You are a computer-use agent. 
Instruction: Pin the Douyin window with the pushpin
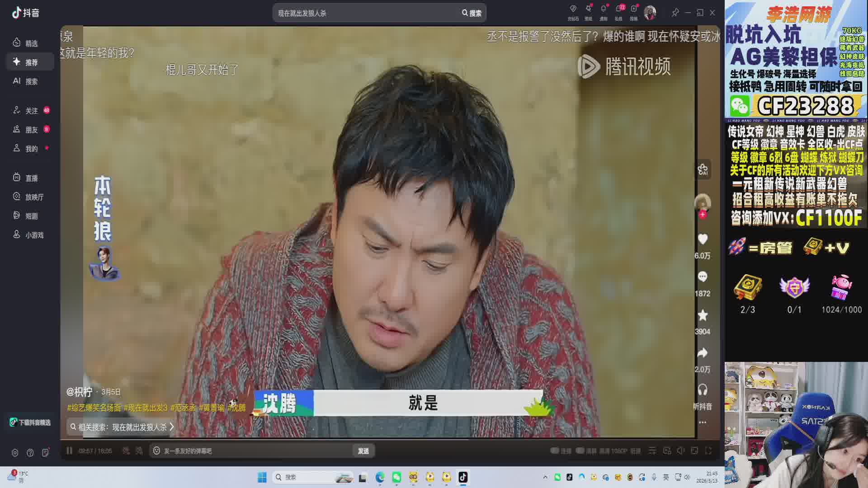[x=675, y=13]
